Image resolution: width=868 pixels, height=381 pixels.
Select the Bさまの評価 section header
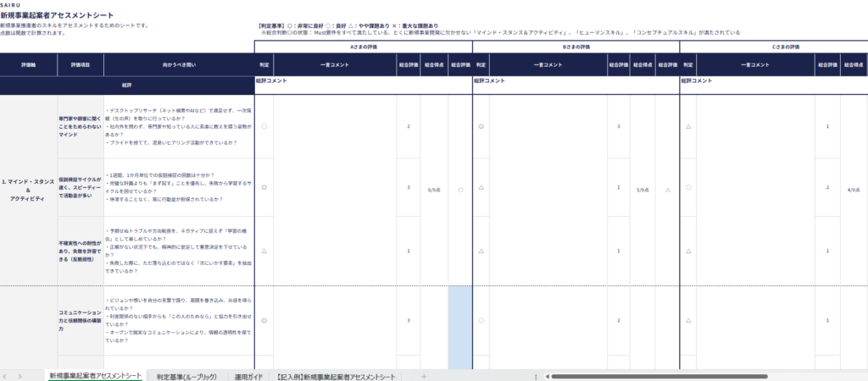point(576,47)
